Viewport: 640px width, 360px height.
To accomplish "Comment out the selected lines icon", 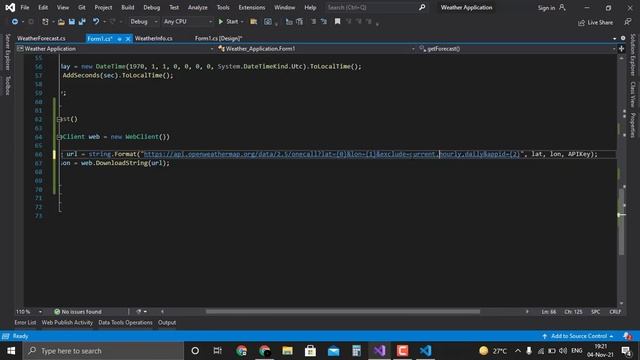I will (x=313, y=22).
